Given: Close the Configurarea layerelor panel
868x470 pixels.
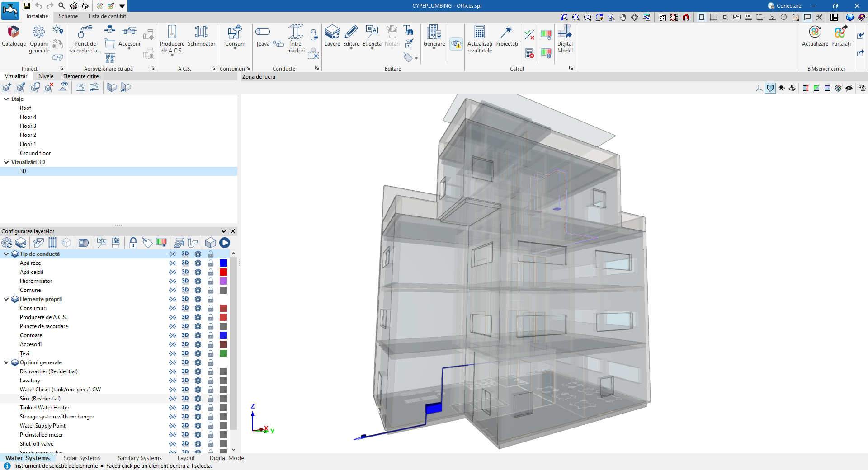Looking at the screenshot, I should [233, 231].
